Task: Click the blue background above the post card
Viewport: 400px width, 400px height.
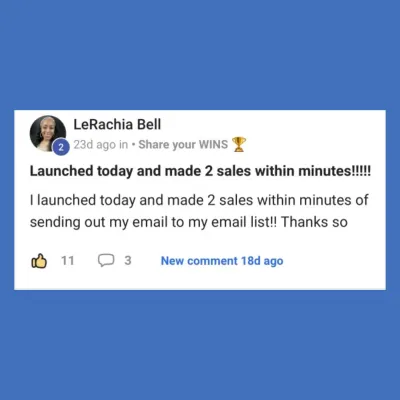Action: pyautogui.click(x=200, y=55)
